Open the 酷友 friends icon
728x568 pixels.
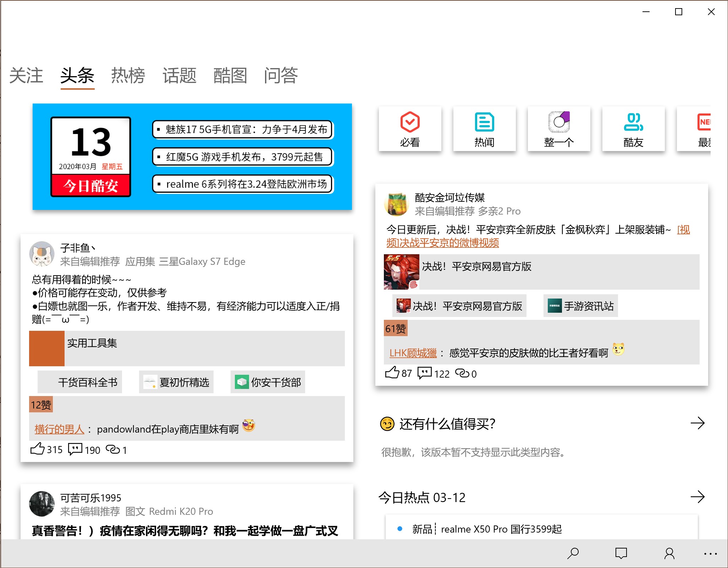pos(633,129)
